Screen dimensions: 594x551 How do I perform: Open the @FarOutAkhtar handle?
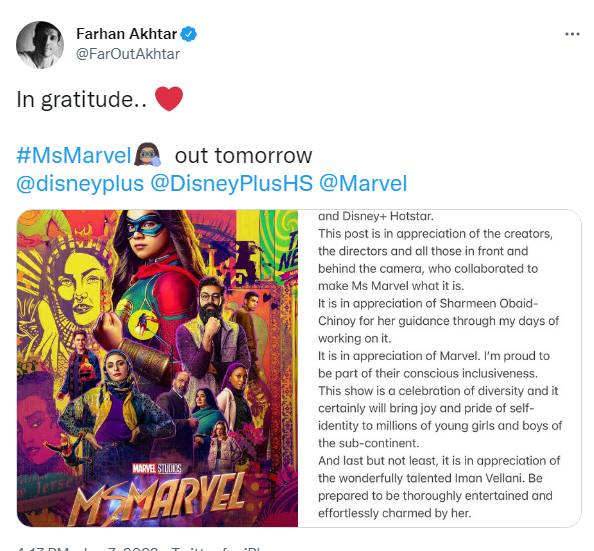128,54
